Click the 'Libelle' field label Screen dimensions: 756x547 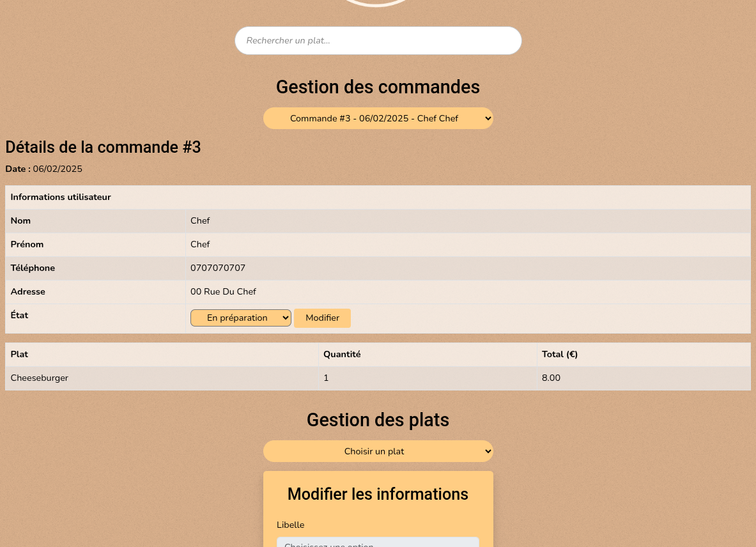click(x=290, y=525)
